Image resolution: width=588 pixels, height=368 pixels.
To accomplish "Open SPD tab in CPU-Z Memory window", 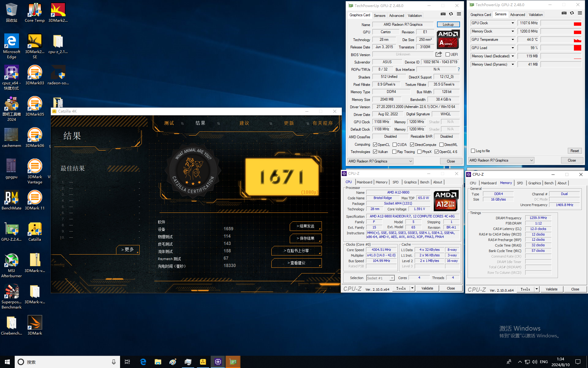I will (520, 183).
